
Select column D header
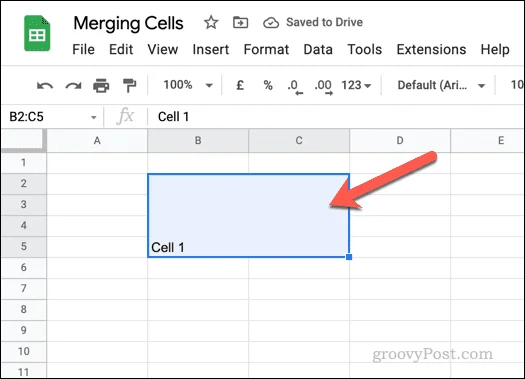(400, 141)
